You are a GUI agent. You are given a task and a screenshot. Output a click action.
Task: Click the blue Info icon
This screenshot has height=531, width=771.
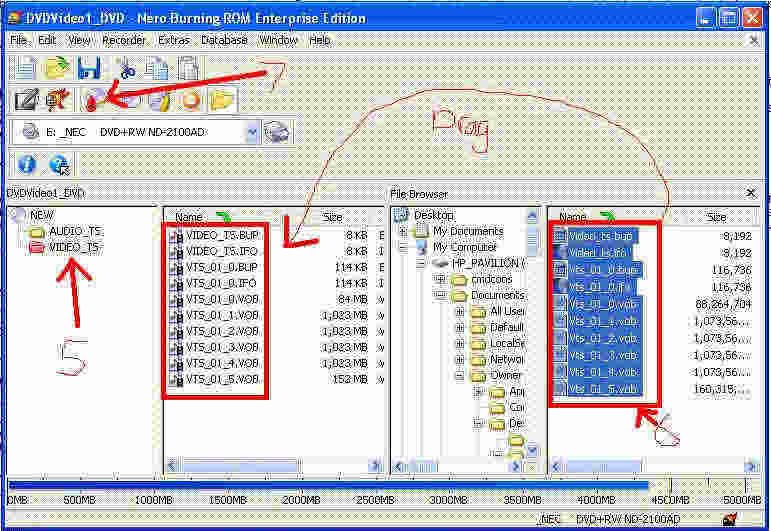pos(27,164)
